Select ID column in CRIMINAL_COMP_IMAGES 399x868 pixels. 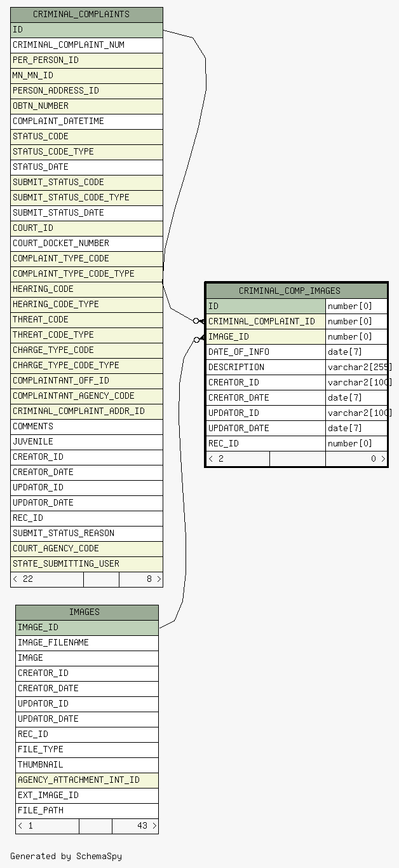[x=266, y=307]
